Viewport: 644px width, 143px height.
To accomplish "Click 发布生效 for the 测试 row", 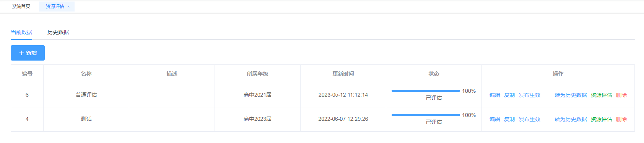I will (529, 119).
